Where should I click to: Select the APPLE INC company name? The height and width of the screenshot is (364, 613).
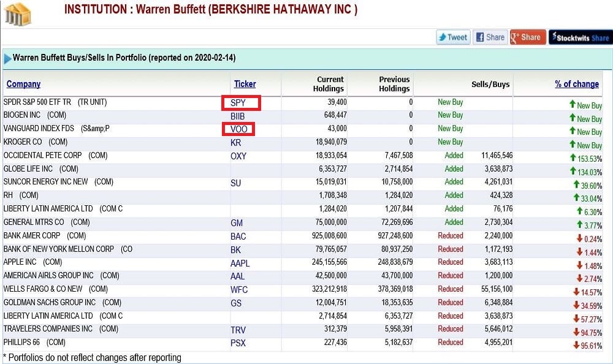(20, 262)
